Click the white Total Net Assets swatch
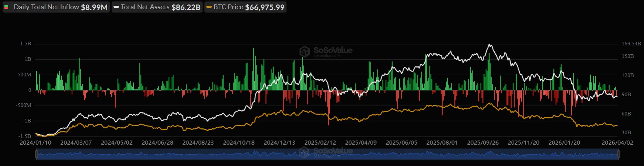Image resolution: width=644 pixels, height=166 pixels. pos(116,7)
